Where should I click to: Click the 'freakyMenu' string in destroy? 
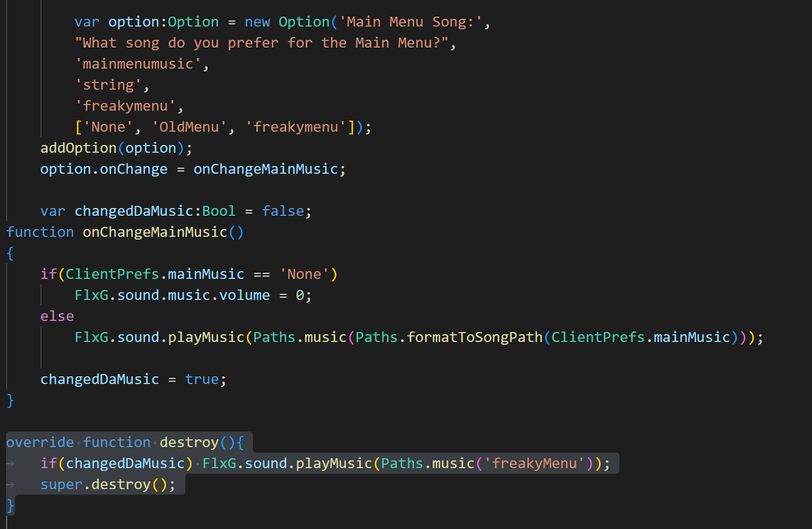click(534, 464)
